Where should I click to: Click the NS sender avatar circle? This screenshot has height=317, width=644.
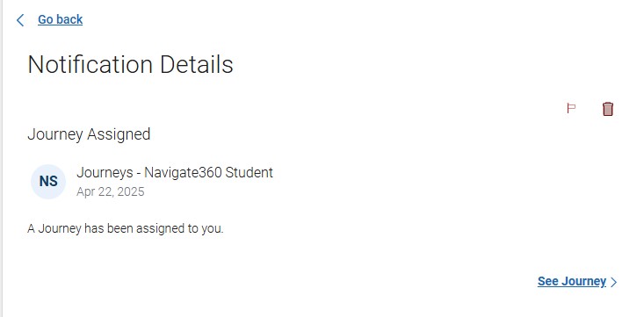point(48,182)
